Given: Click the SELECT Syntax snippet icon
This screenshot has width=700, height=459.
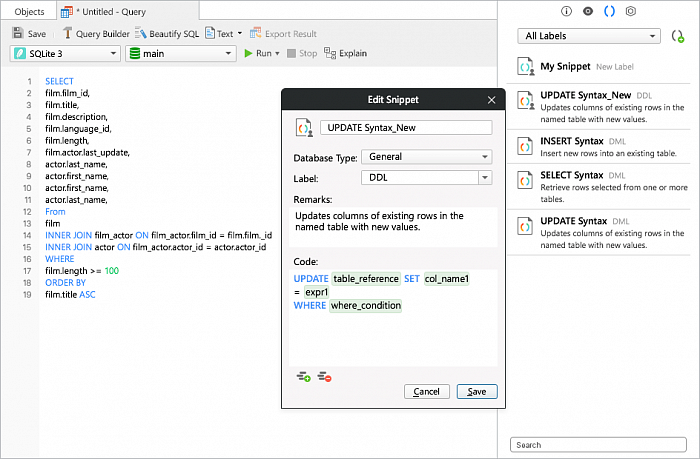Looking at the screenshot, I should click(525, 180).
